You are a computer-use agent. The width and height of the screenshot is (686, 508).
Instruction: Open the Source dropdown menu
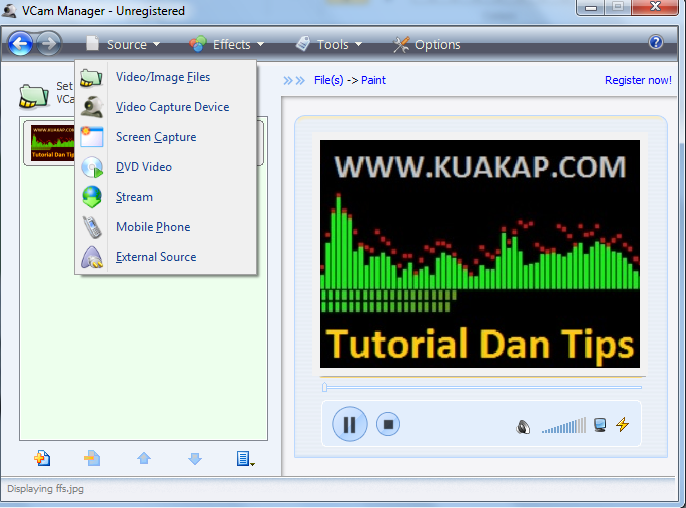click(x=123, y=44)
